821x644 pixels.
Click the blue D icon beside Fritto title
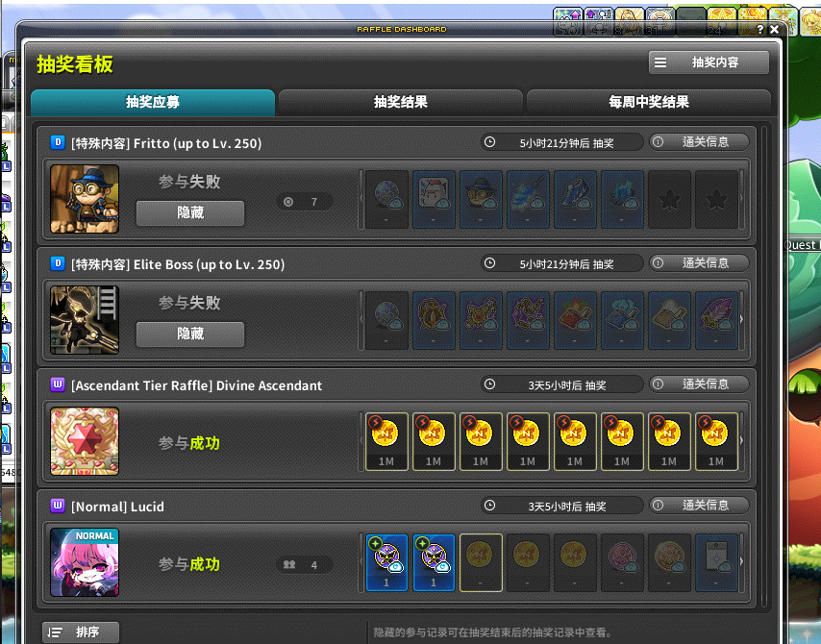coord(58,142)
